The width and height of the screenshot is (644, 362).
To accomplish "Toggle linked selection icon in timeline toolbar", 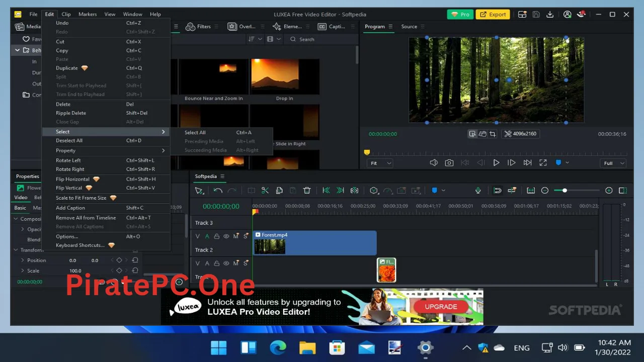I will (512, 191).
